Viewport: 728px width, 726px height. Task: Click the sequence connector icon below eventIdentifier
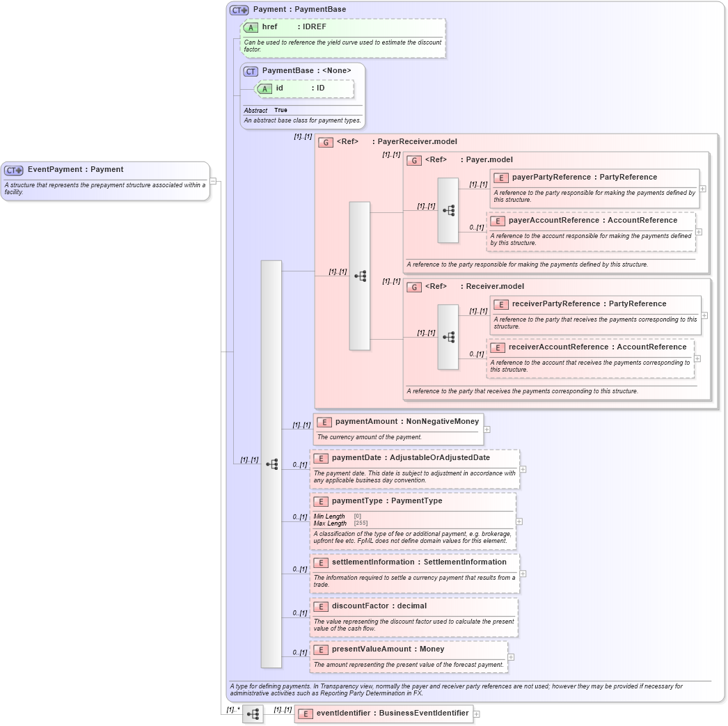coord(253,713)
